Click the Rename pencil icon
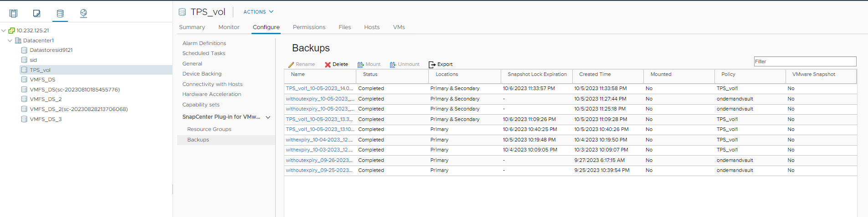 [291, 65]
